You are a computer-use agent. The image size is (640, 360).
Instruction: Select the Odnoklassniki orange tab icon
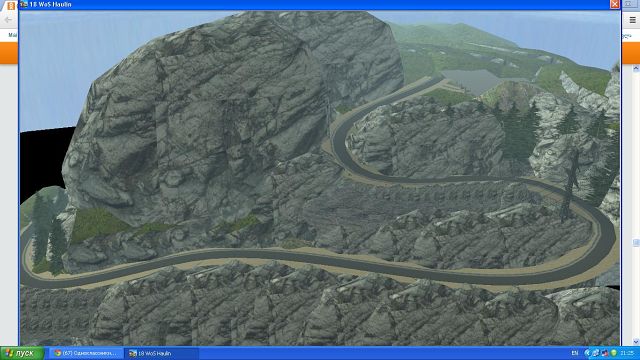click(11, 5)
